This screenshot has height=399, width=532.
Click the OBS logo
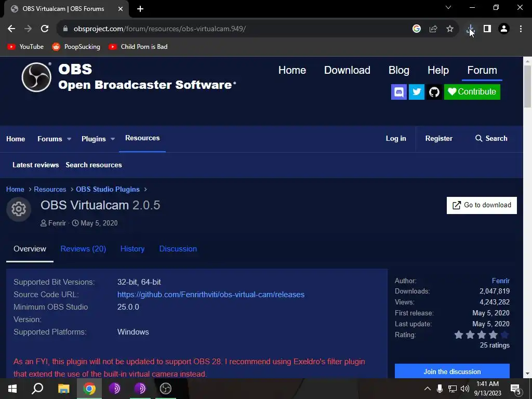coord(36,77)
